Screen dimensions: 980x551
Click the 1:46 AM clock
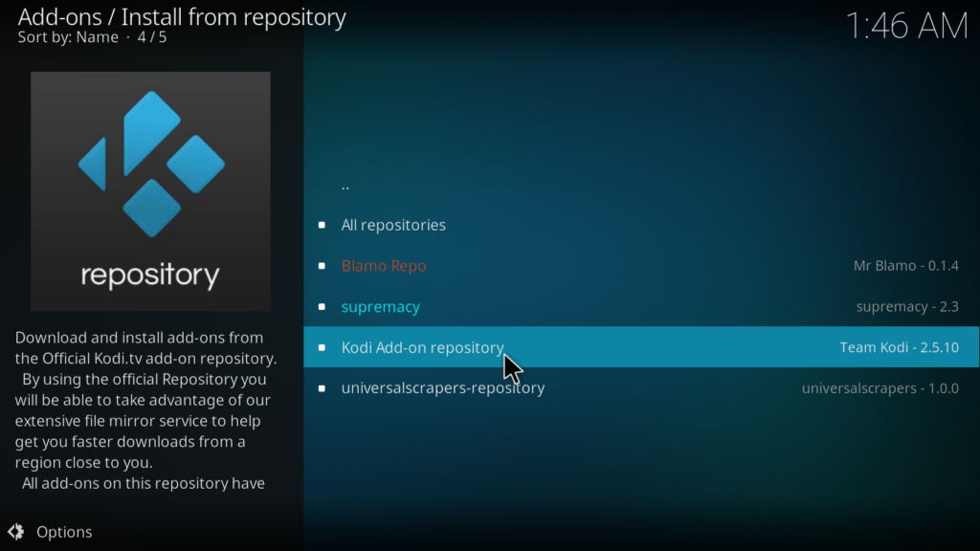[x=906, y=26]
